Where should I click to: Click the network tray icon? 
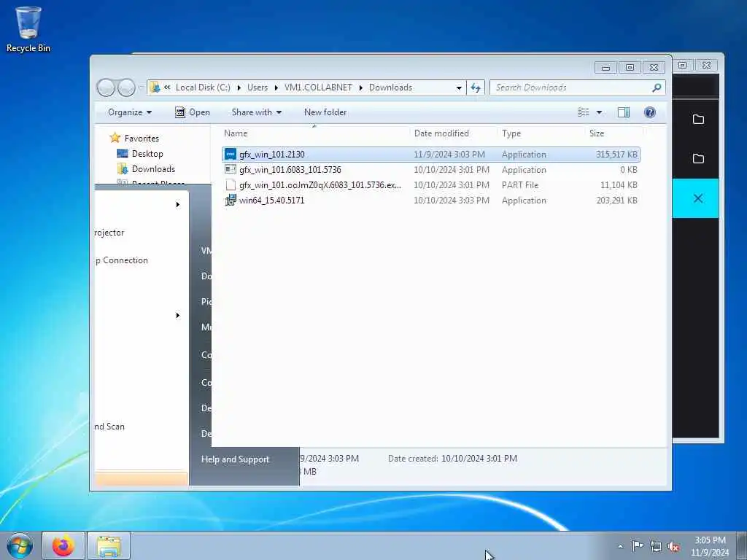[656, 547]
